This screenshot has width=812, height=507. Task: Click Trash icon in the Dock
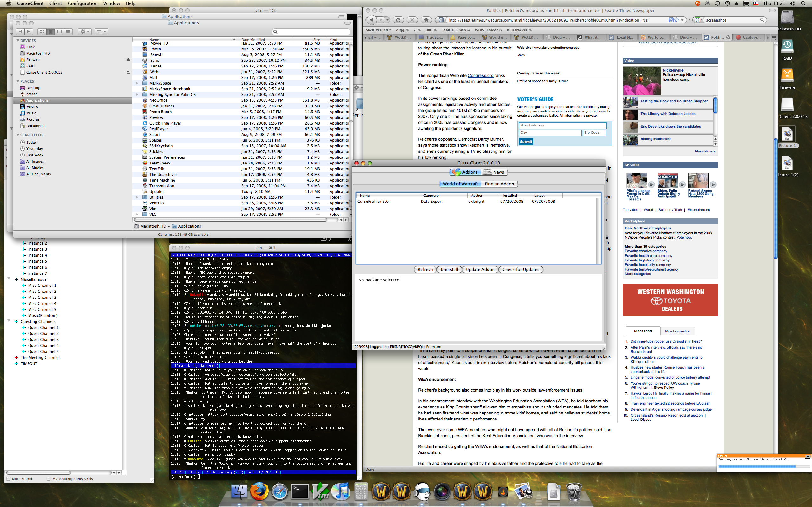574,492
